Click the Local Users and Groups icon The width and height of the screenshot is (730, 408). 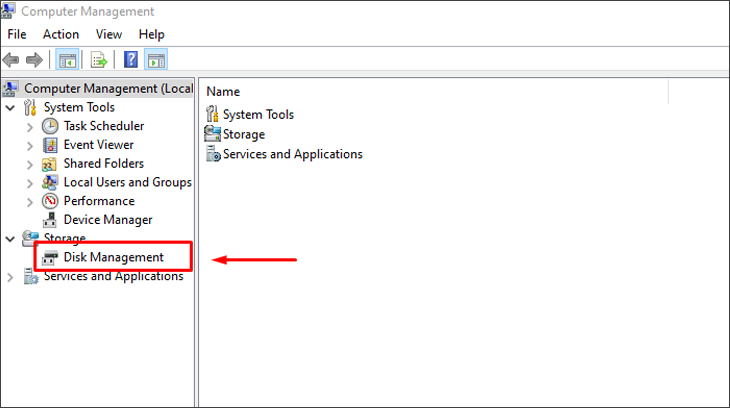click(50, 183)
